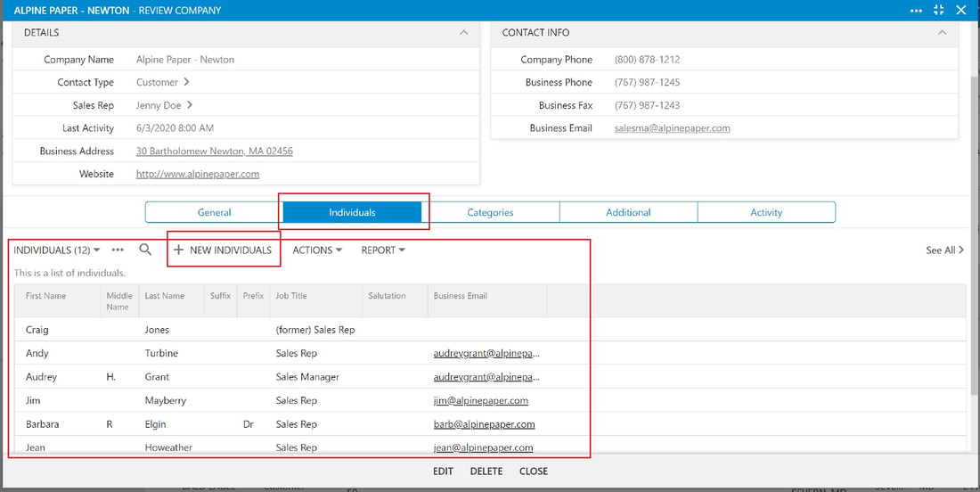Collapse the Contact Info panel
This screenshot has height=492, width=980.
(x=942, y=32)
